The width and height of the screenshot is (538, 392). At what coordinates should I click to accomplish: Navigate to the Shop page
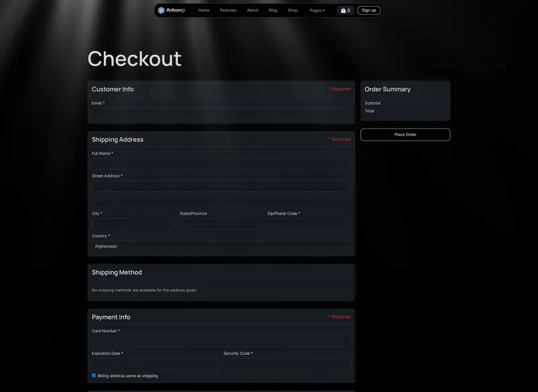coord(293,10)
